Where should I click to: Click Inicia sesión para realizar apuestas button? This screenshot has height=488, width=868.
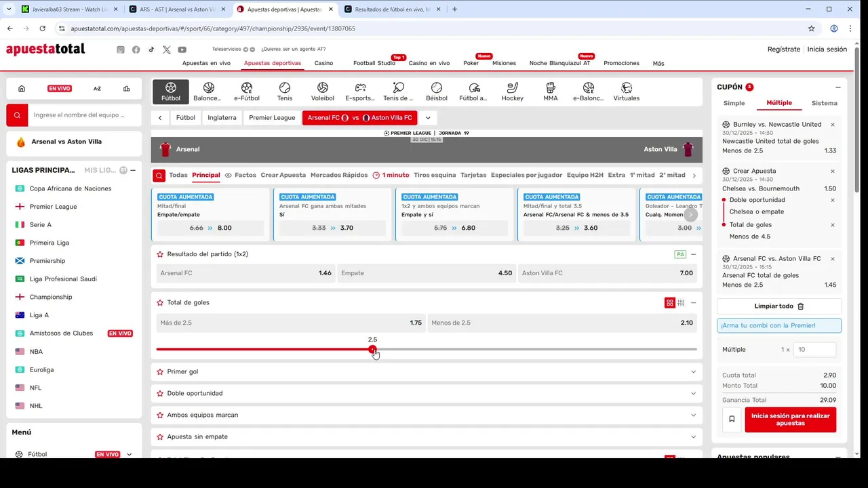click(790, 420)
